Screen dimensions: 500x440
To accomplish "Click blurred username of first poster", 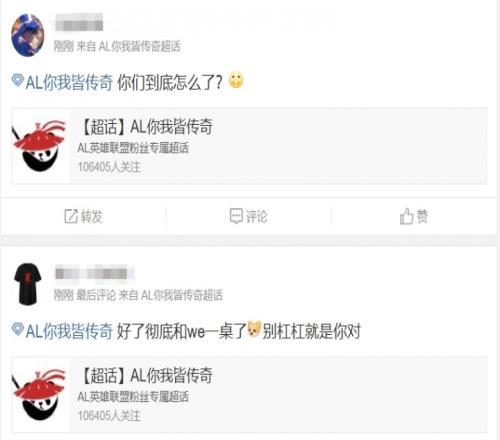I will tap(79, 23).
